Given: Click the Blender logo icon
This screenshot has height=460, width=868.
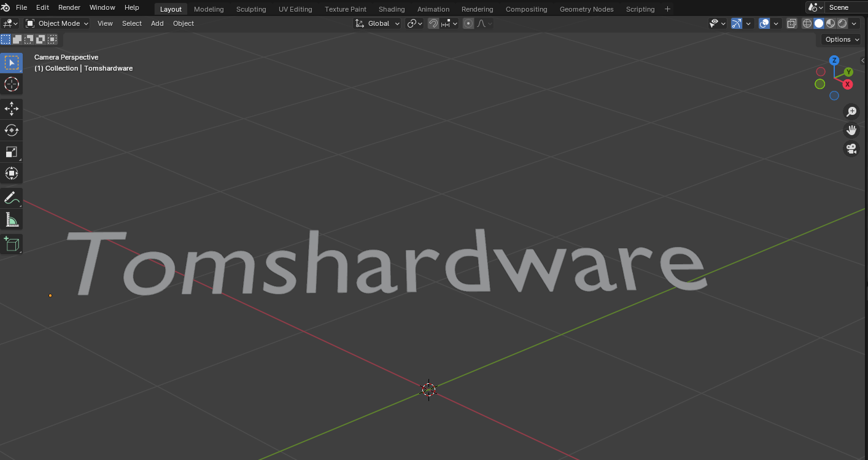Looking at the screenshot, I should pyautogui.click(x=6, y=7).
